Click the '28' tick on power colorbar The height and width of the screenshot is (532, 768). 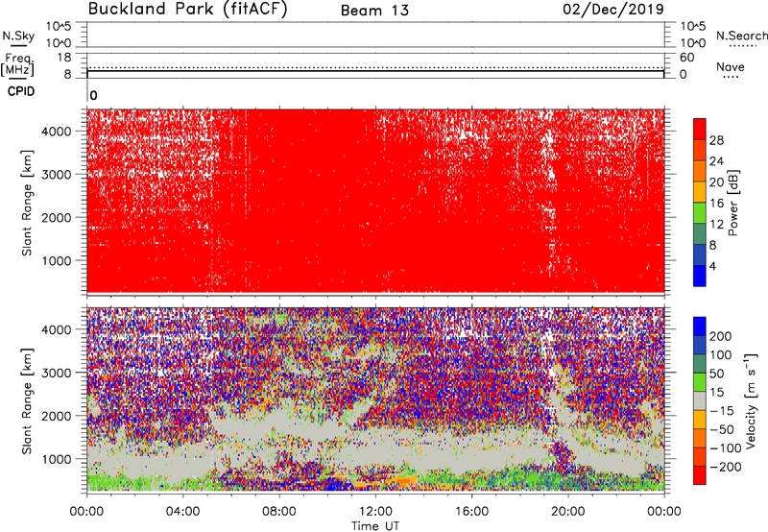tap(716, 140)
